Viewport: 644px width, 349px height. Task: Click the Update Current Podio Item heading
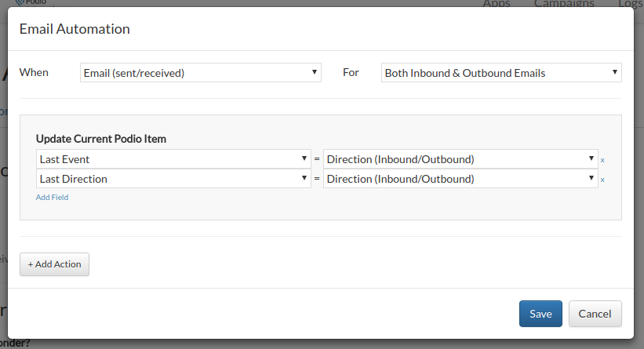(x=101, y=139)
